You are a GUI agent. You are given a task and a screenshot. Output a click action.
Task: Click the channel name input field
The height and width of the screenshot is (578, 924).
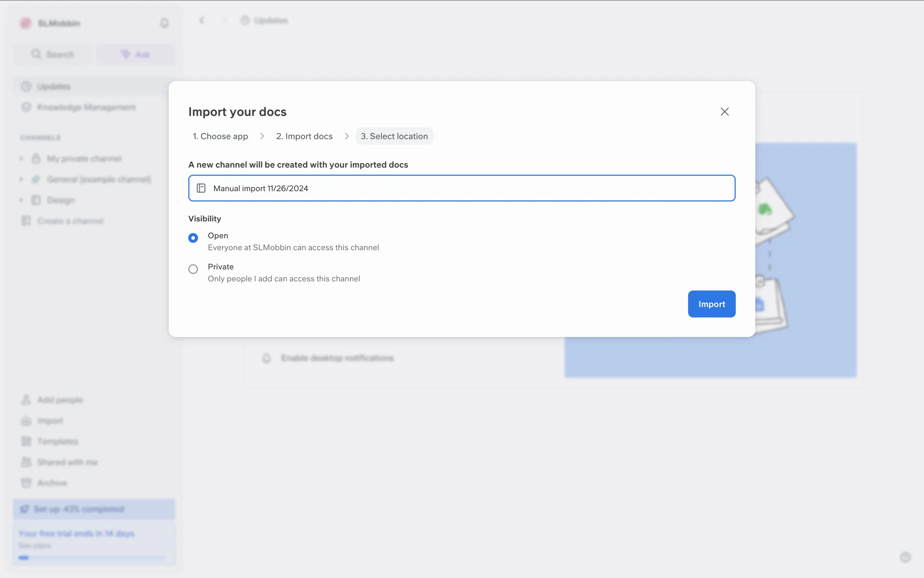pos(462,188)
